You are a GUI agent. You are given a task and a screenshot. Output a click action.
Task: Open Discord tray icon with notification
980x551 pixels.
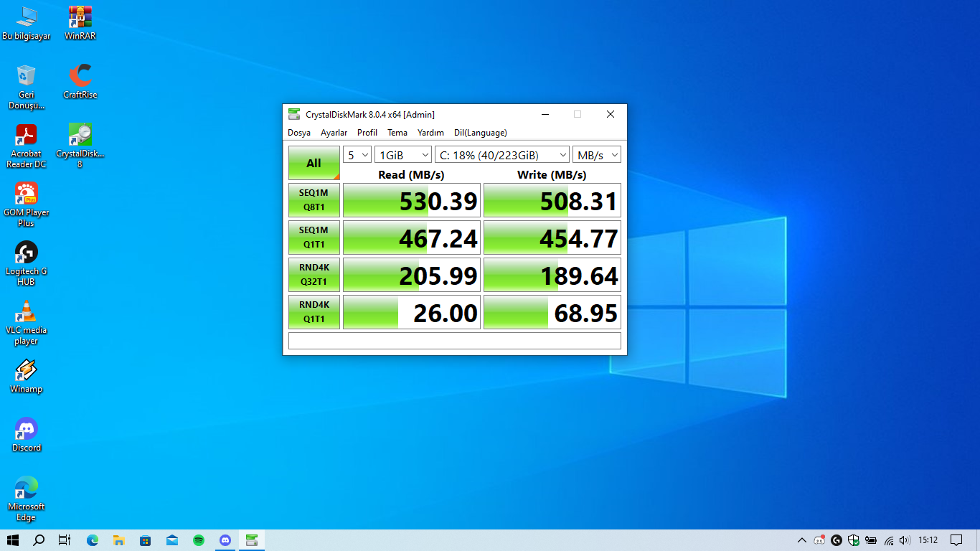click(819, 540)
